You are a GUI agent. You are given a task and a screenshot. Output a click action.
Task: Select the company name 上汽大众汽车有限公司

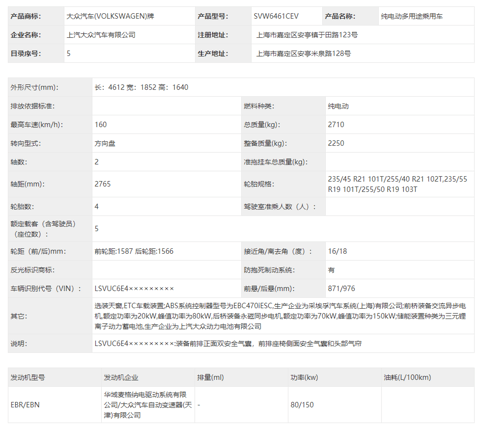[x=101, y=35]
